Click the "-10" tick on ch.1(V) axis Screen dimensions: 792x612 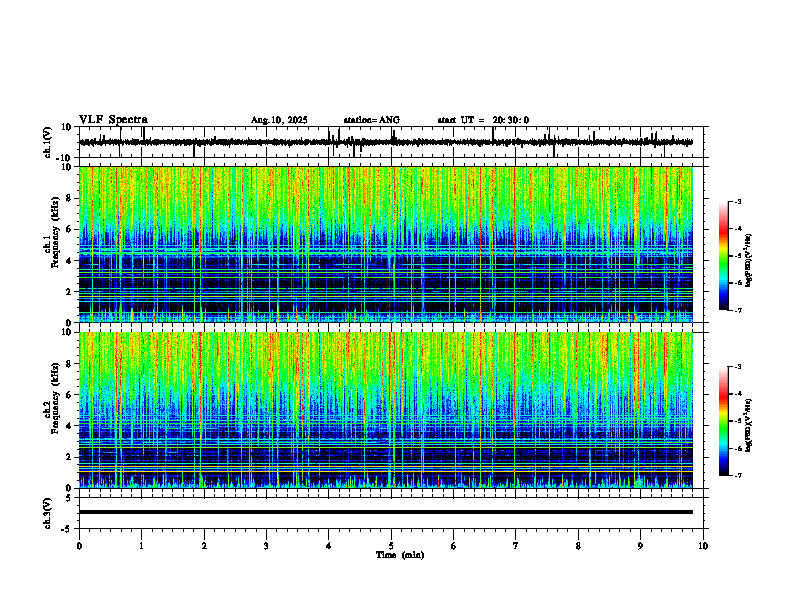click(x=65, y=158)
